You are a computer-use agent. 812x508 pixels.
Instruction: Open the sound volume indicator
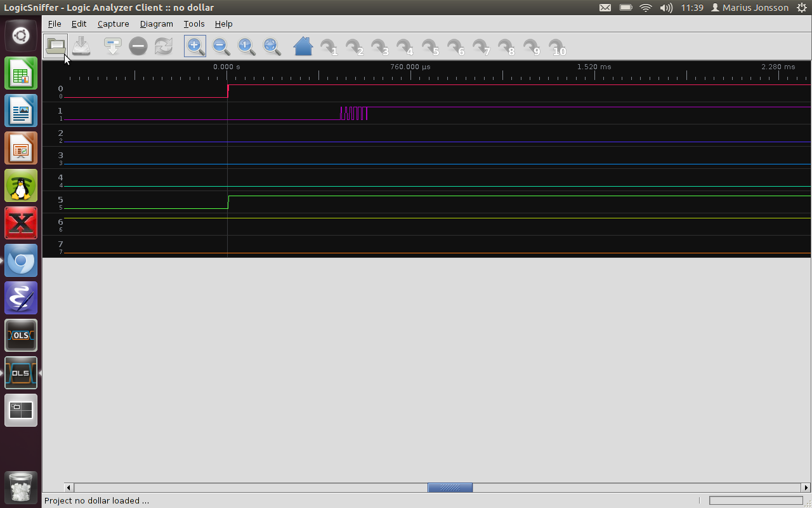[666, 8]
